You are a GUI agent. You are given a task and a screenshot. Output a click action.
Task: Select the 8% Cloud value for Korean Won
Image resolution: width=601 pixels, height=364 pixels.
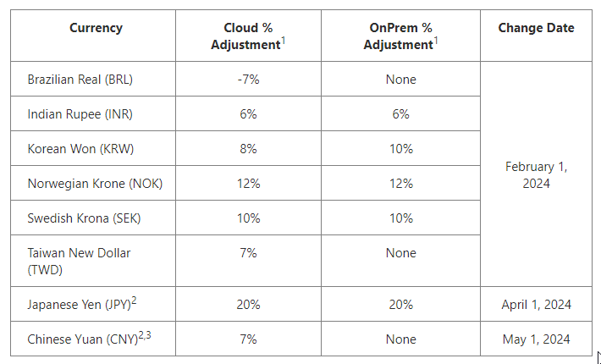[x=247, y=149]
